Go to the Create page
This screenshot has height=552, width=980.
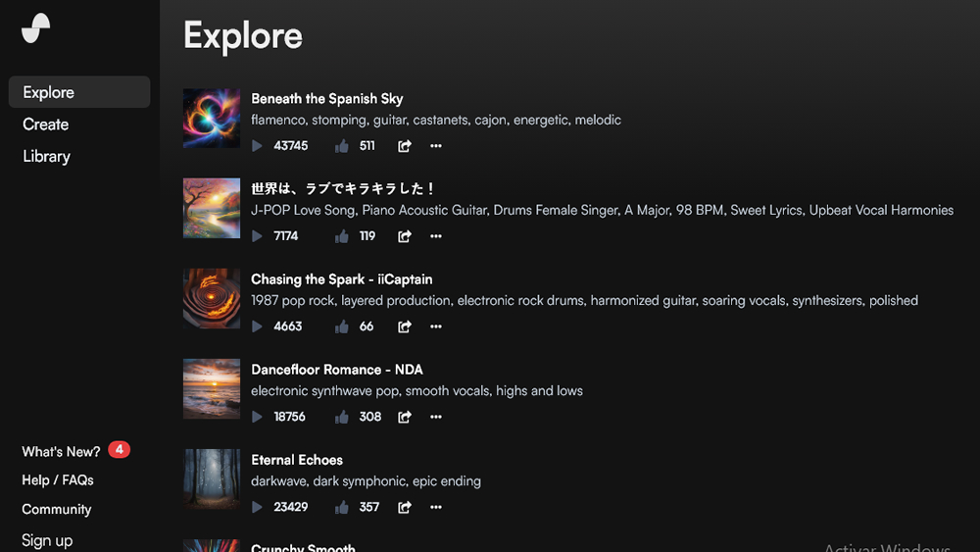[46, 125]
